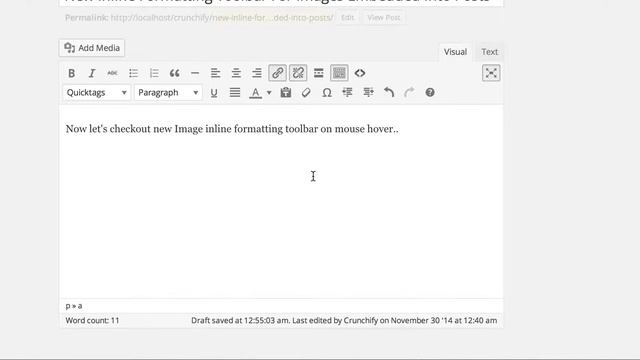Image resolution: width=640 pixels, height=360 pixels.
Task: Click the insert/edit link icon
Action: pos(278,73)
